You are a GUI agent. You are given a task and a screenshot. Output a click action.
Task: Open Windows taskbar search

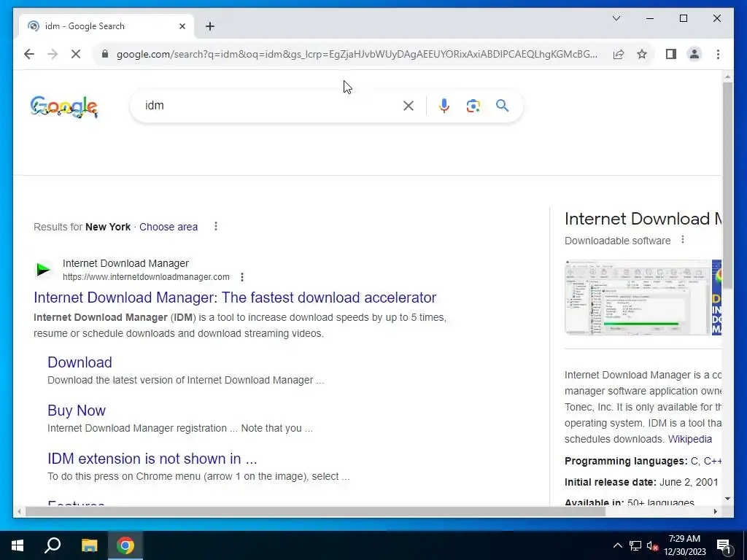tap(53, 545)
